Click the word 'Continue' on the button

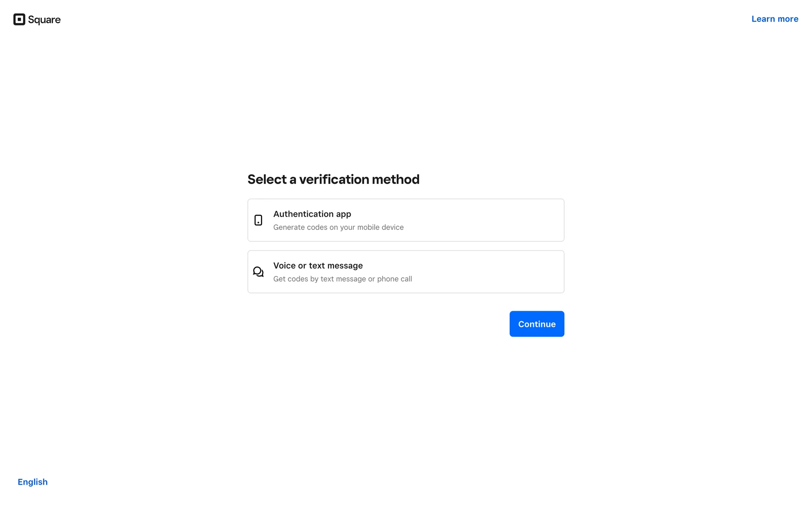pyautogui.click(x=537, y=324)
